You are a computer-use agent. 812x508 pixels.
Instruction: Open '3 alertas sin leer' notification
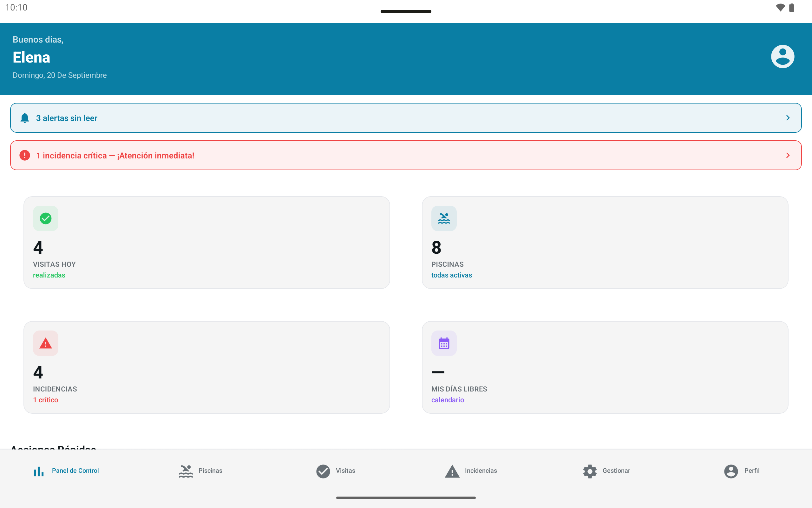click(406, 118)
